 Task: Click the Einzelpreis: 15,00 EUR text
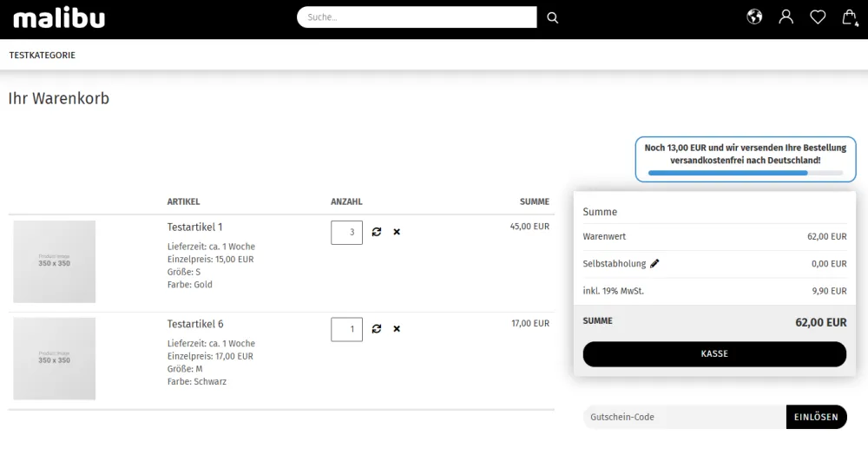(210, 259)
